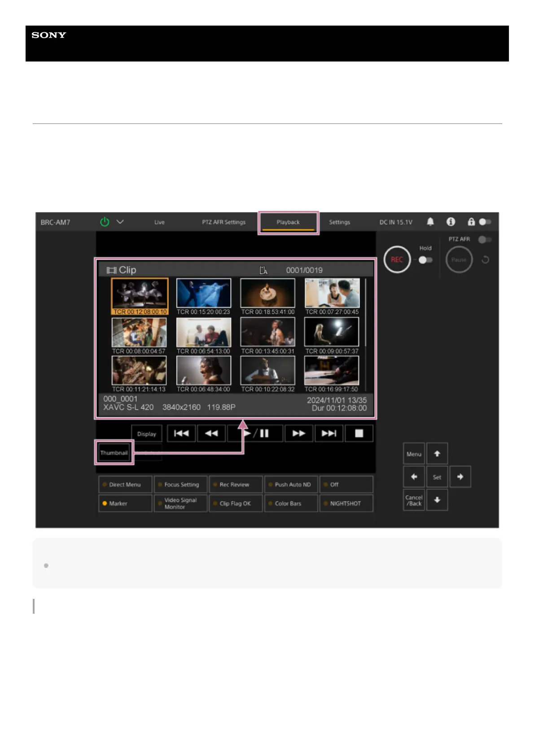Click the Direct Menu assignable button
This screenshot has height=756, width=534.
(x=125, y=485)
